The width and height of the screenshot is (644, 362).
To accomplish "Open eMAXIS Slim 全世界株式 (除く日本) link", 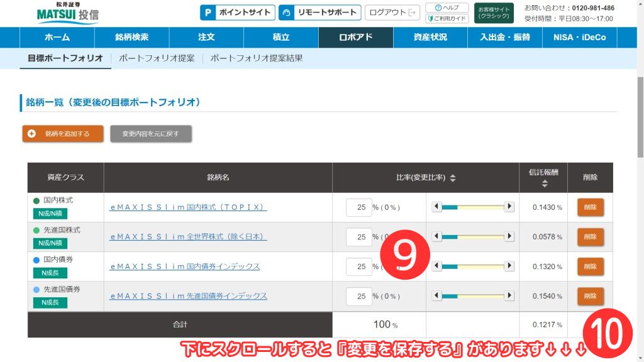I will click(x=188, y=237).
